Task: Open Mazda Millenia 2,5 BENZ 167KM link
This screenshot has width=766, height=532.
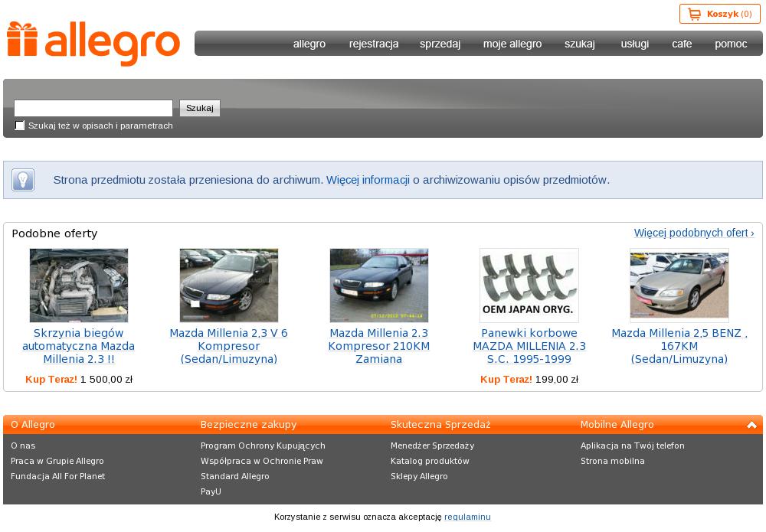Action: pos(679,346)
